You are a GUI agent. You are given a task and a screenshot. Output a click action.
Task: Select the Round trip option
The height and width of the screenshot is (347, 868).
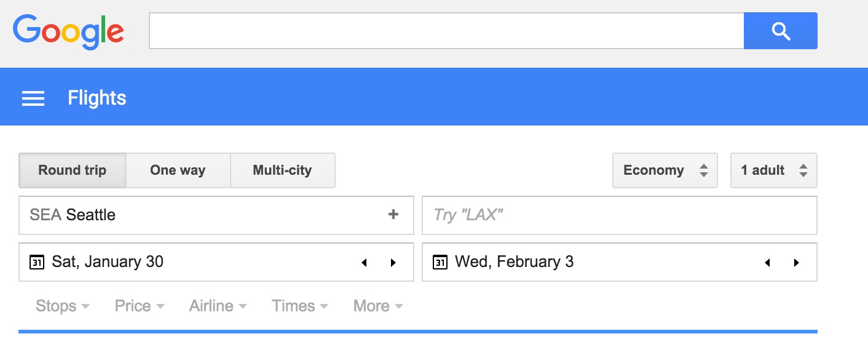click(73, 170)
